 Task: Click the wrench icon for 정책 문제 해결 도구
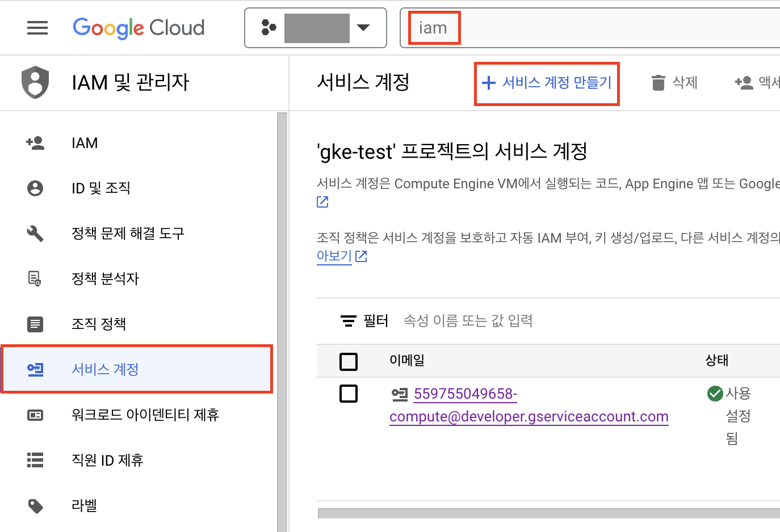pos(35,234)
